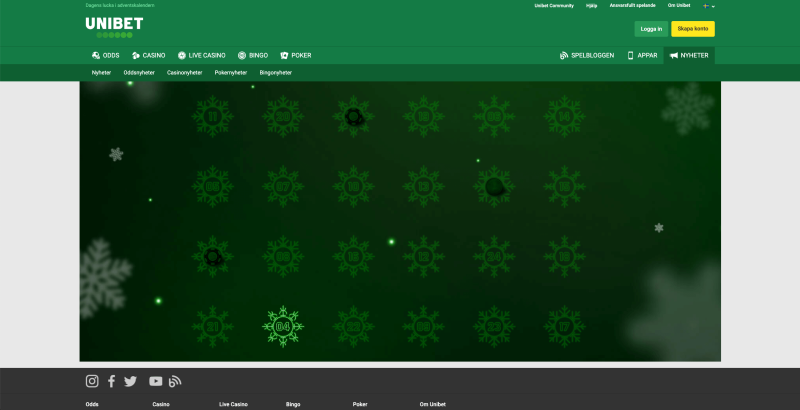Select snowflake door number 22

[354, 326]
